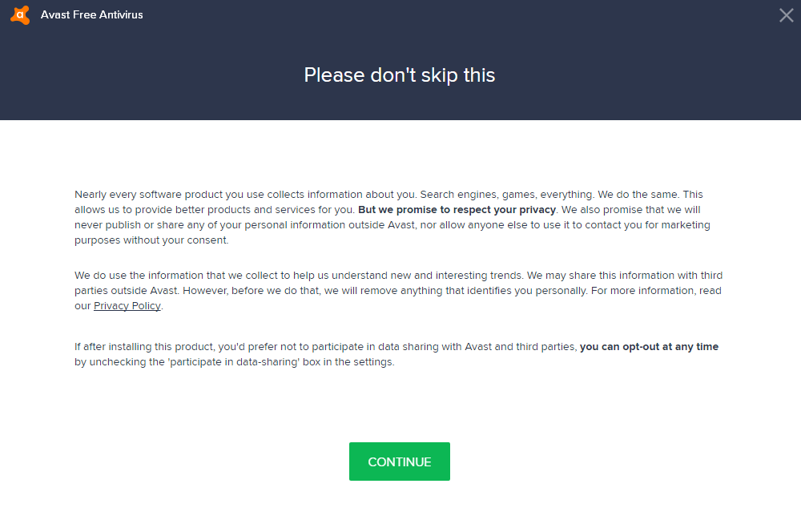Close the Avast installer window

(x=786, y=15)
